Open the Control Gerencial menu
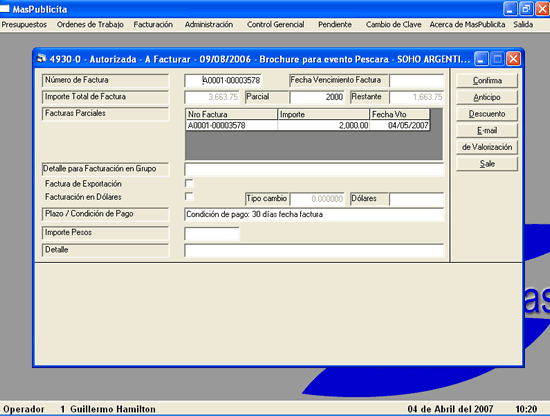 click(x=275, y=25)
